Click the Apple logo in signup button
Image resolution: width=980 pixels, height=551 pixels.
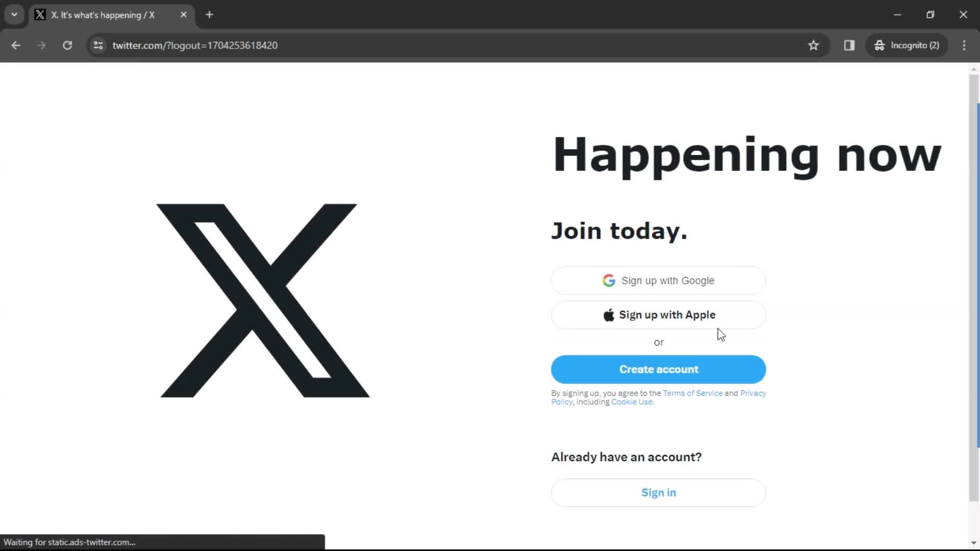click(x=608, y=314)
